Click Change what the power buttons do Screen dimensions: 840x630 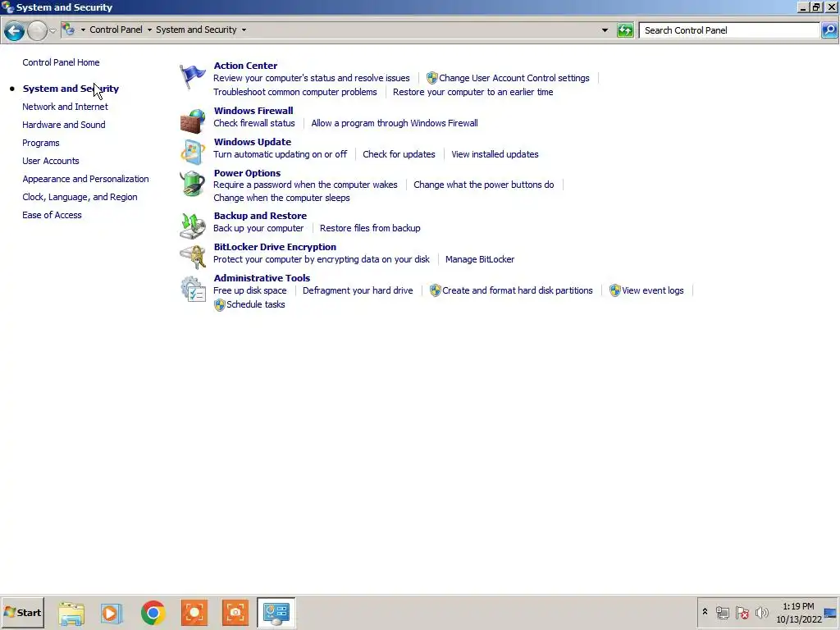[484, 185]
